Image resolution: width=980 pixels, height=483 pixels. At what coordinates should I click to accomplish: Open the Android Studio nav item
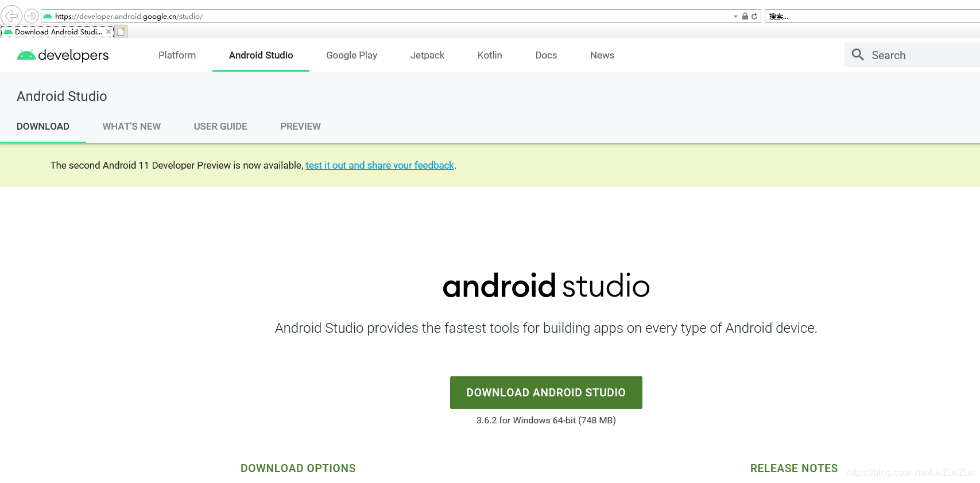(x=261, y=55)
